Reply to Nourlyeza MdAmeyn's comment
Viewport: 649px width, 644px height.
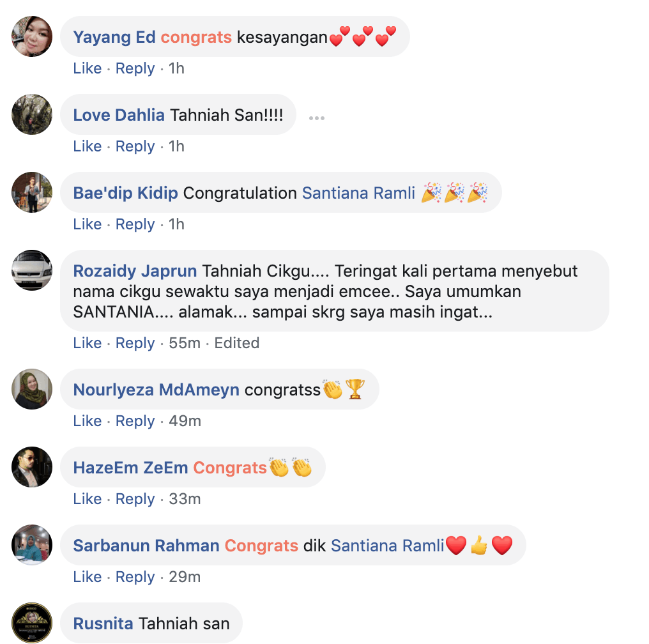click(x=135, y=421)
